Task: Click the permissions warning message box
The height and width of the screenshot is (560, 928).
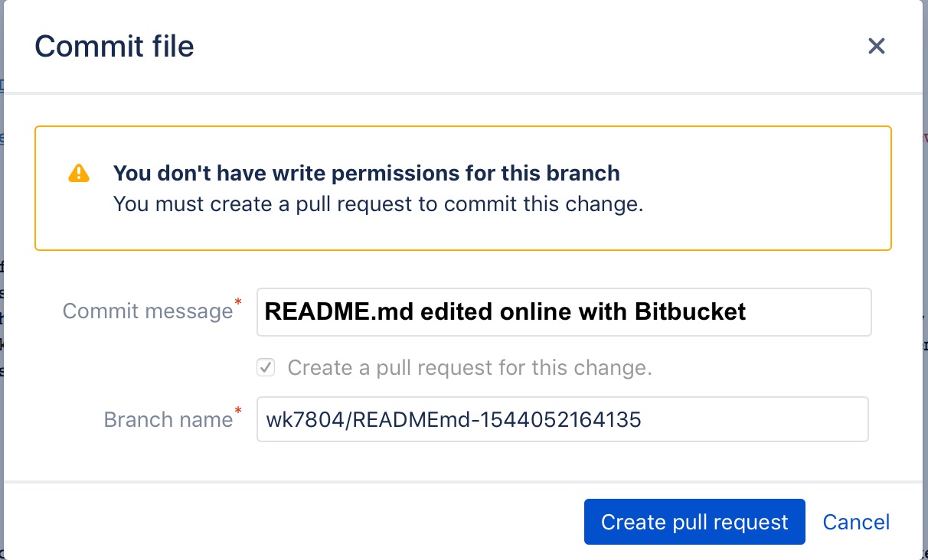Action: (462, 187)
